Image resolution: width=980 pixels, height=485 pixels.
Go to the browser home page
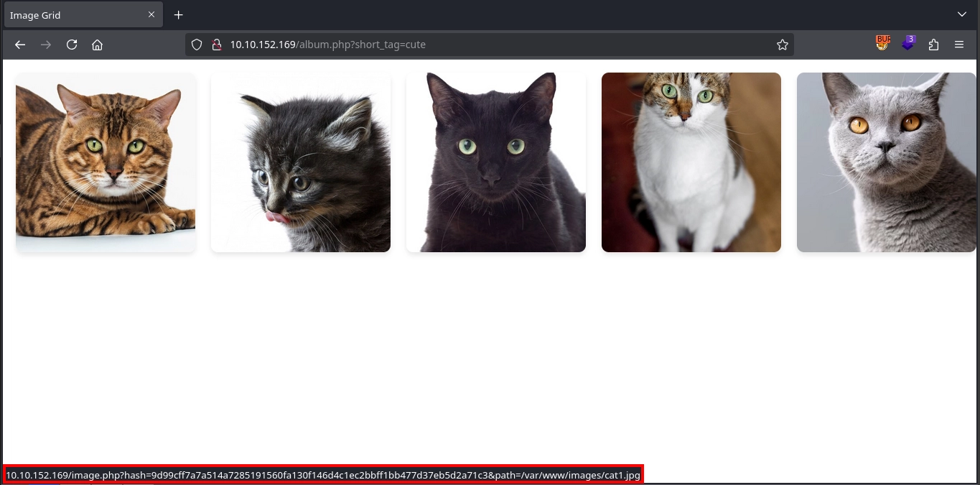pos(98,45)
